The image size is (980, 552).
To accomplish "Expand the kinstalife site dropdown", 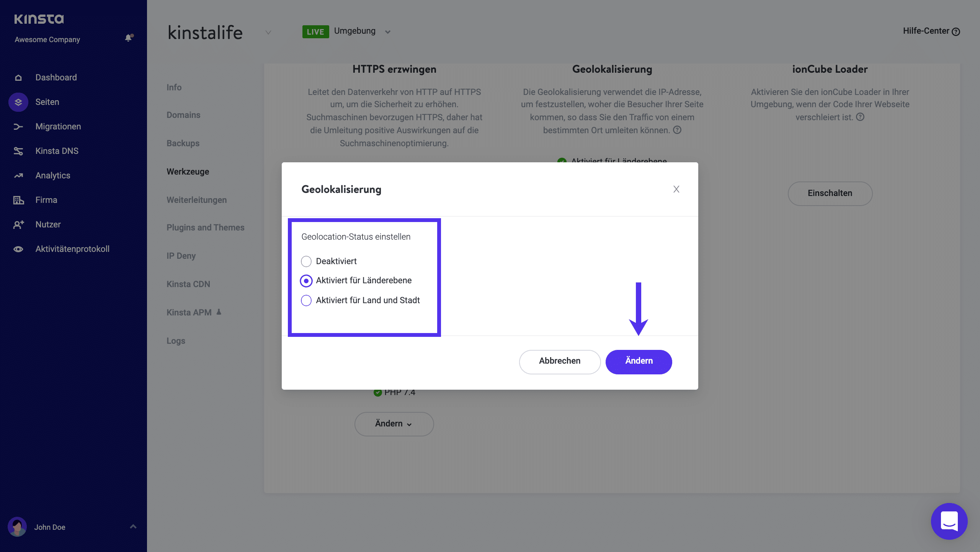I will coord(268,33).
